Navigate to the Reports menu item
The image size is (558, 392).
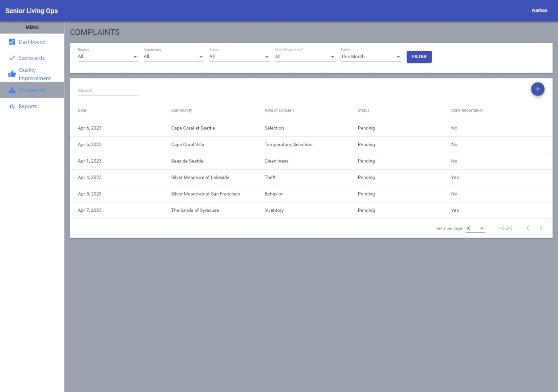[x=28, y=106]
